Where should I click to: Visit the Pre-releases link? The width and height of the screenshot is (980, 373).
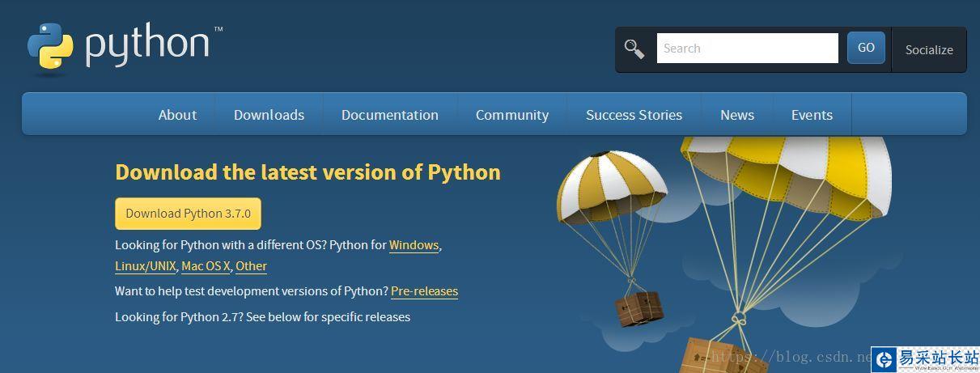424,291
